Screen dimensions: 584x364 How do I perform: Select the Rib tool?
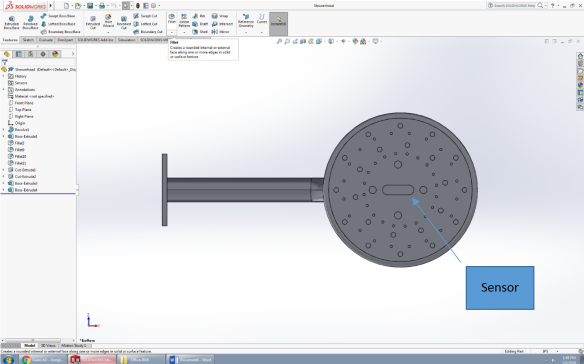click(x=199, y=16)
